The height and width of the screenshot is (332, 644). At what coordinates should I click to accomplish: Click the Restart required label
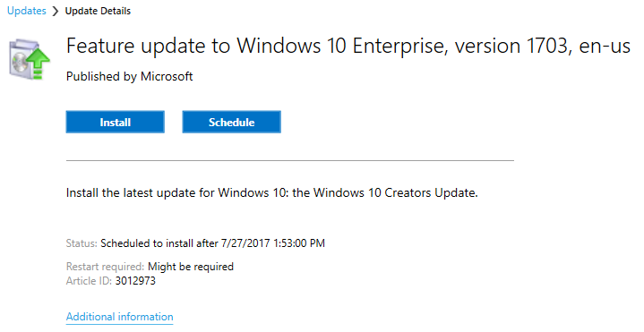(x=105, y=267)
